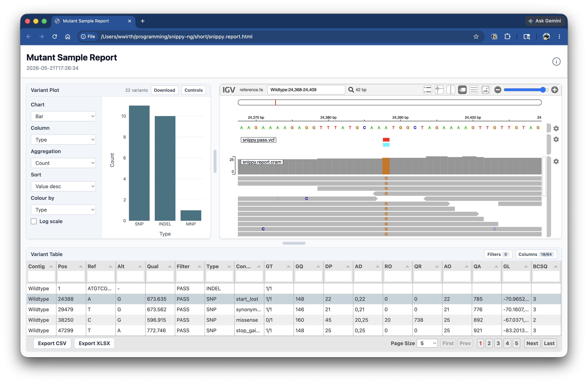The height and width of the screenshot is (384, 588).
Task: Open the Column dropdown
Action: click(x=63, y=140)
